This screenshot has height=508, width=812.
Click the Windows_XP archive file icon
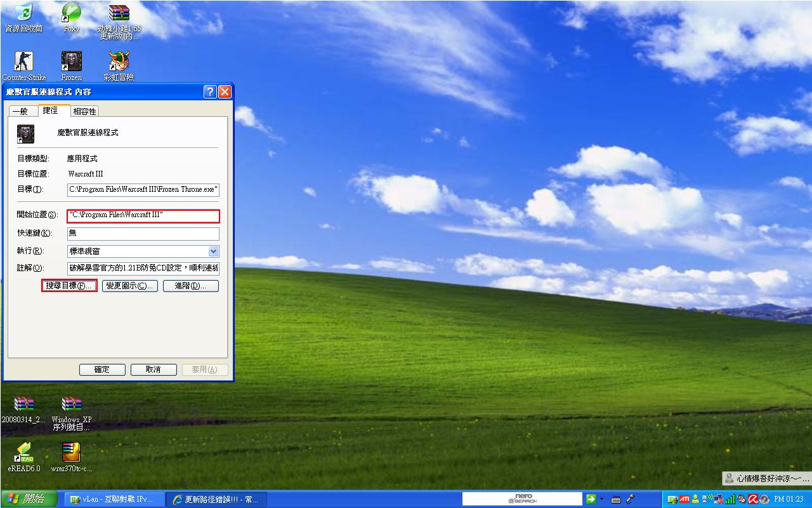pos(71,404)
